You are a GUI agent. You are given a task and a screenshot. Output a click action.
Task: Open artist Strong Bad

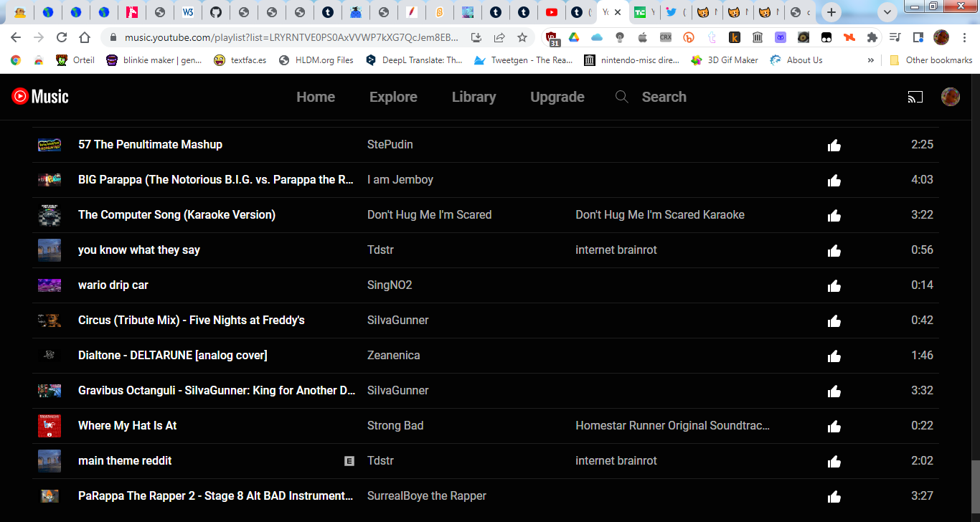(395, 425)
